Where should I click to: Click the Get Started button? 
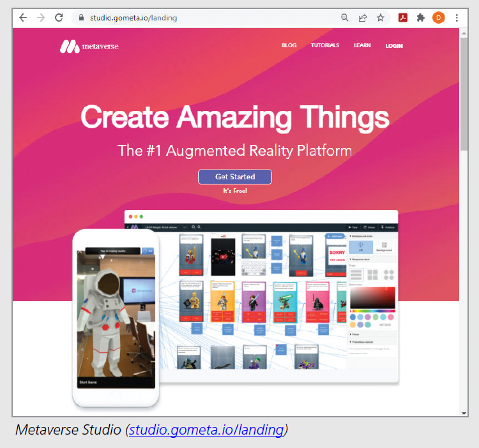coord(235,177)
